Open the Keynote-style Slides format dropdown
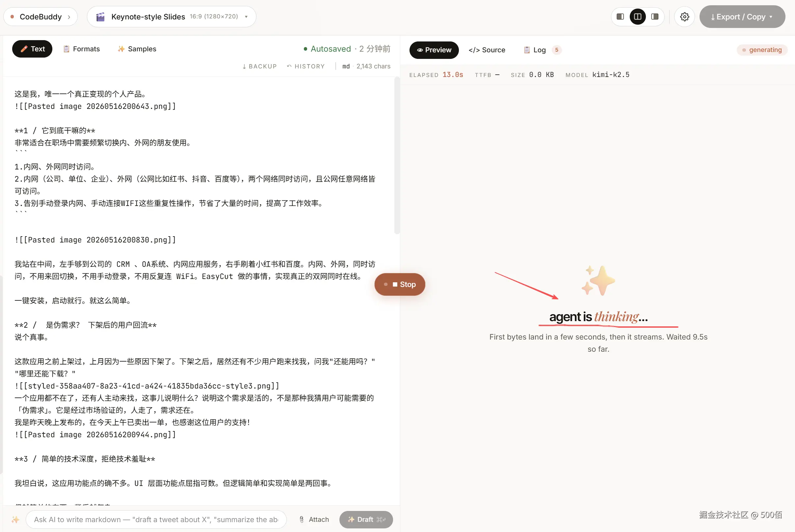The width and height of the screenshot is (795, 532). (x=172, y=17)
